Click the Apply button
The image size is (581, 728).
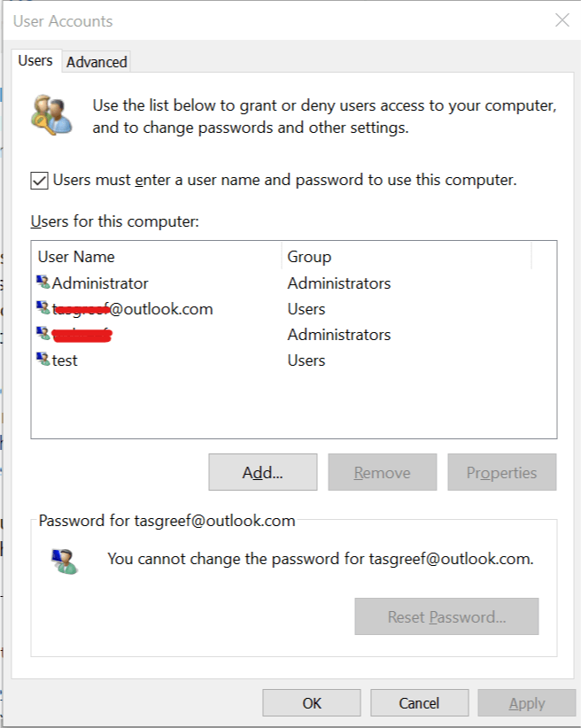click(527, 703)
